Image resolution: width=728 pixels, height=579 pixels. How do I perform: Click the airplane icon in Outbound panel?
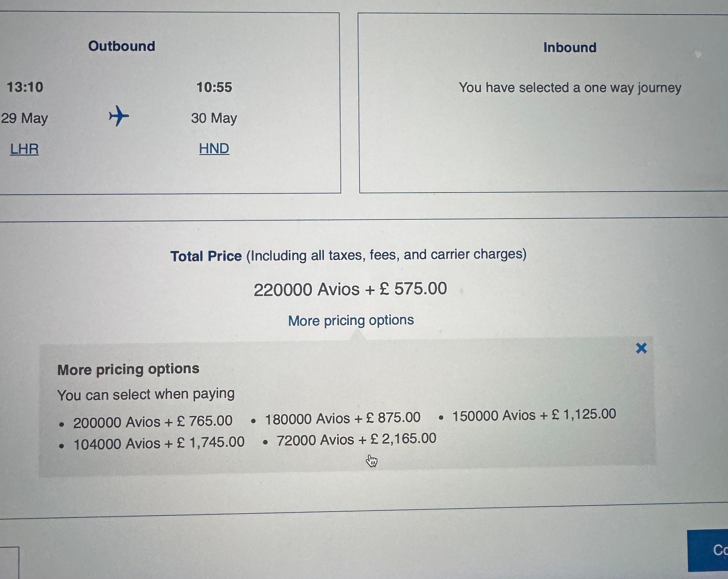click(119, 116)
